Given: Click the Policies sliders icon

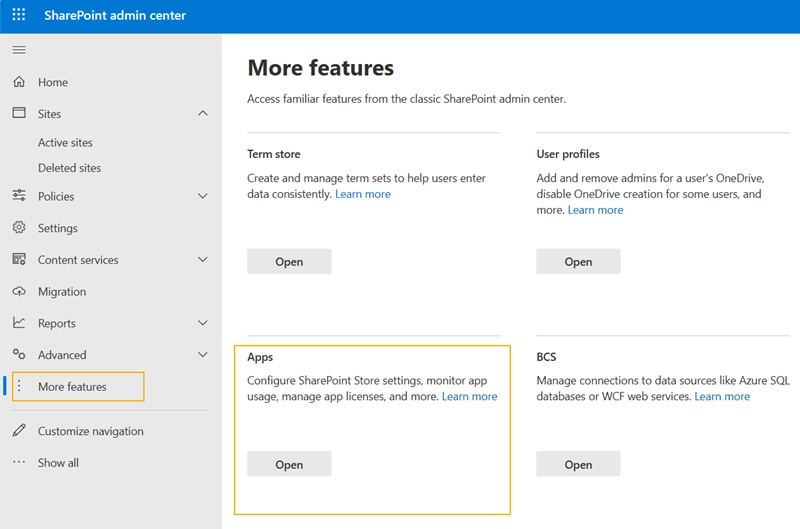Looking at the screenshot, I should [x=19, y=195].
